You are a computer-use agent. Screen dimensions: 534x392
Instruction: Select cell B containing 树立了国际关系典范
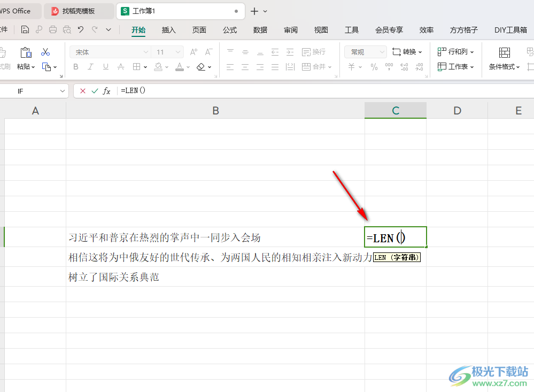click(215, 277)
